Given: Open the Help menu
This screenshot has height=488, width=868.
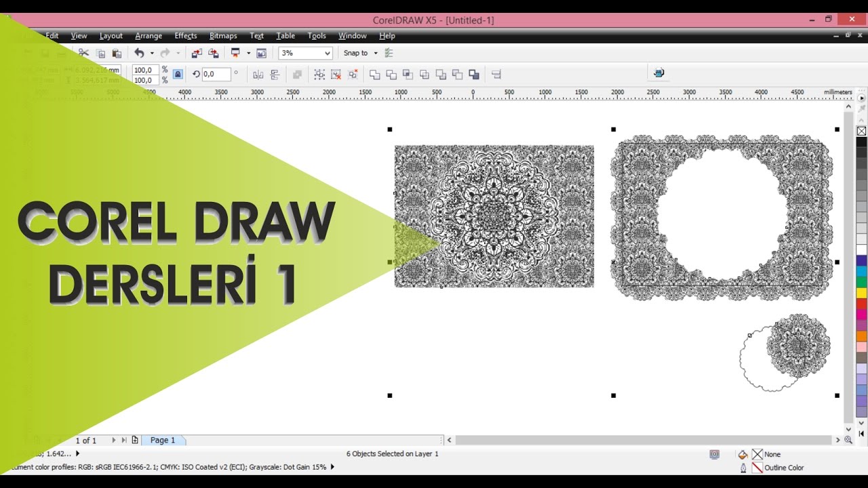Looking at the screenshot, I should click(x=387, y=36).
